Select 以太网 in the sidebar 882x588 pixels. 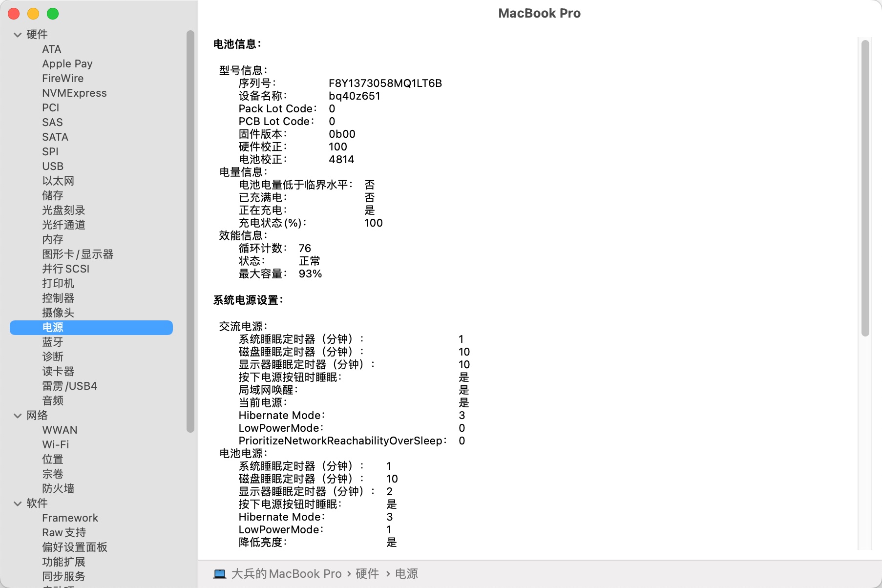pos(58,181)
